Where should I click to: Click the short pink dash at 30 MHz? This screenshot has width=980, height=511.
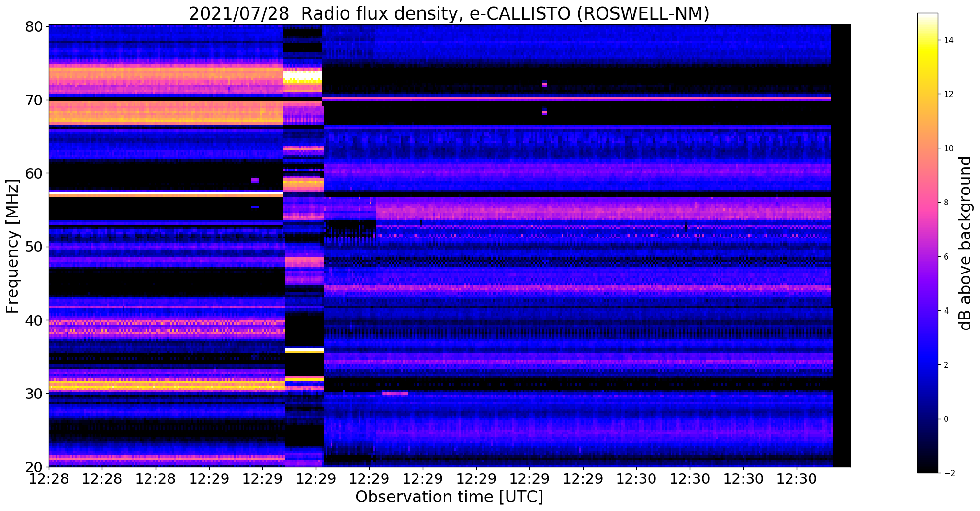click(395, 393)
